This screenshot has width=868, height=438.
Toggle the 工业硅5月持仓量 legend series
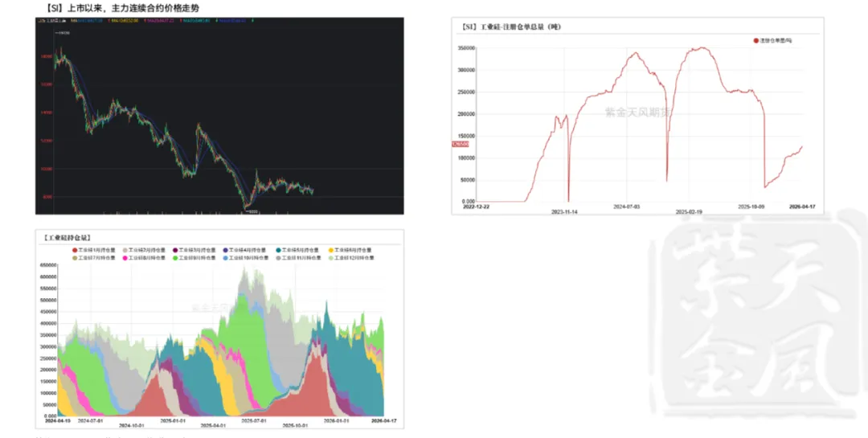[x=299, y=250]
